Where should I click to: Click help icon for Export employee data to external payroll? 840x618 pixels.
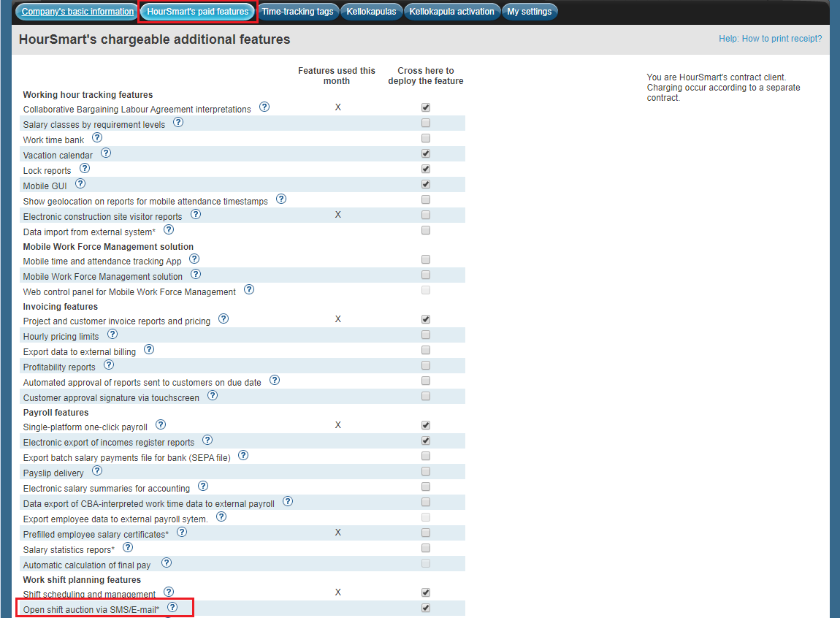(221, 516)
